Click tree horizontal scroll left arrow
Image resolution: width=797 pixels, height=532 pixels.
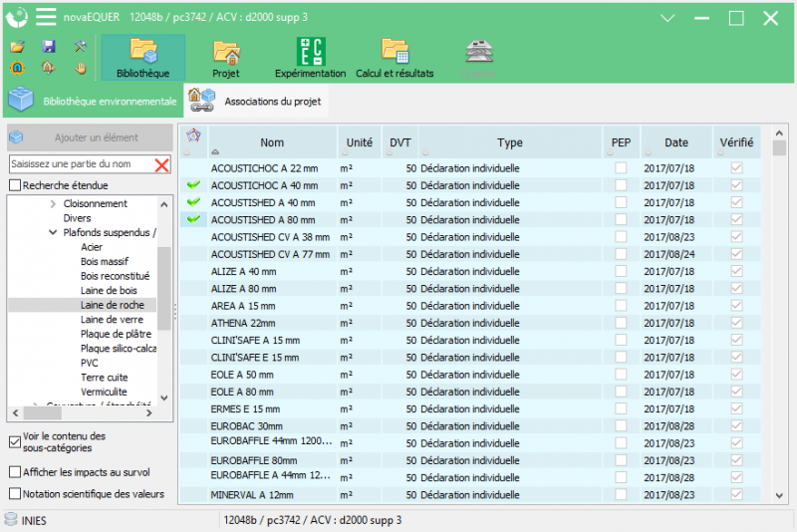pos(15,413)
